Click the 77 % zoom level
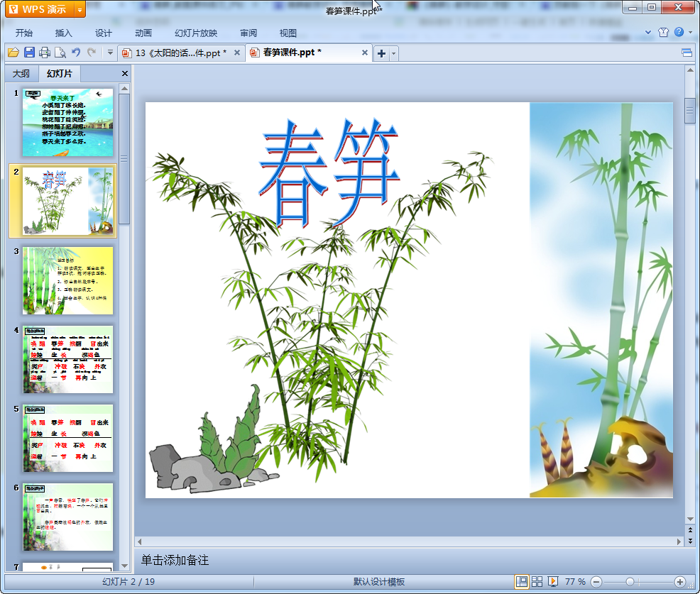 [575, 581]
